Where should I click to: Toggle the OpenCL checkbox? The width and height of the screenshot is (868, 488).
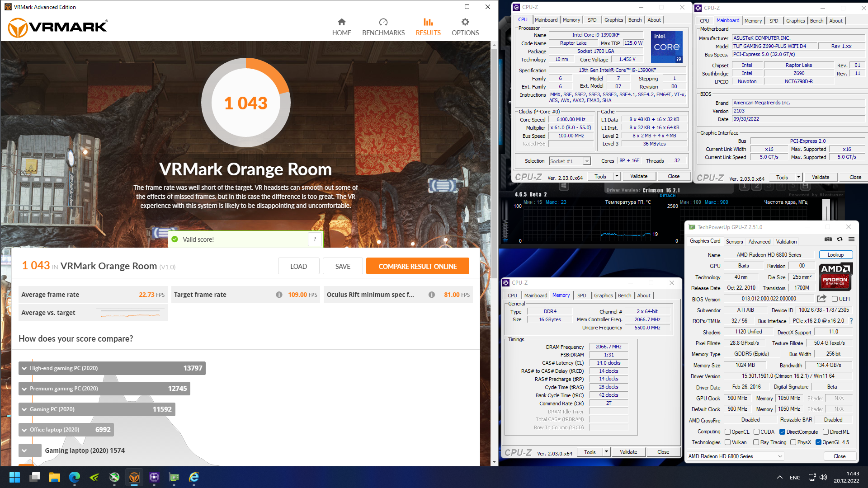pyautogui.click(x=727, y=432)
